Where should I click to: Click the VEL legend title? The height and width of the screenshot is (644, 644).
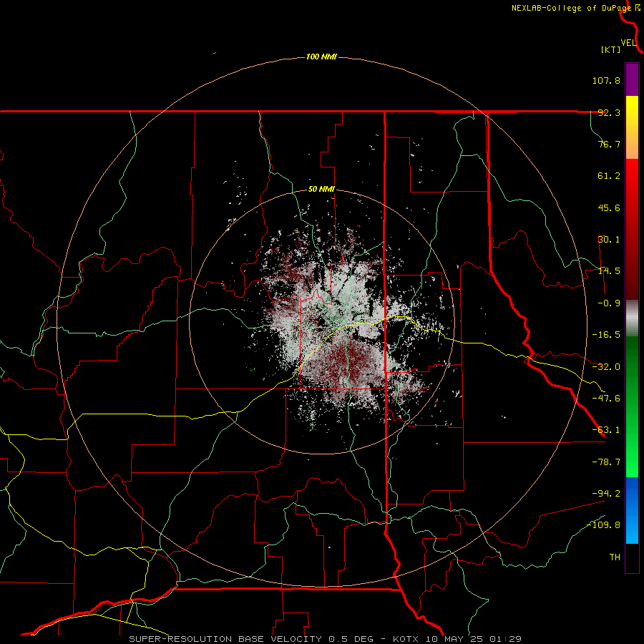tap(629, 43)
